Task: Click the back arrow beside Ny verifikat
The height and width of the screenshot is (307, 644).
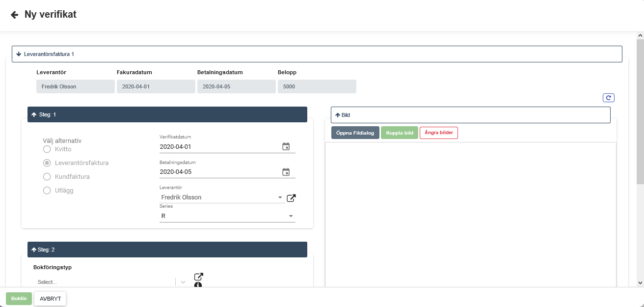Action: 15,15
